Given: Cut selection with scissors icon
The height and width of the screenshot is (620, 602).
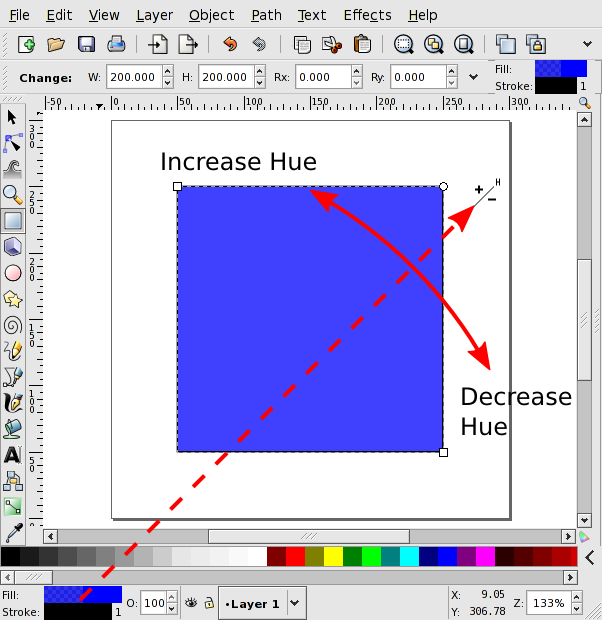Looking at the screenshot, I should click(331, 44).
